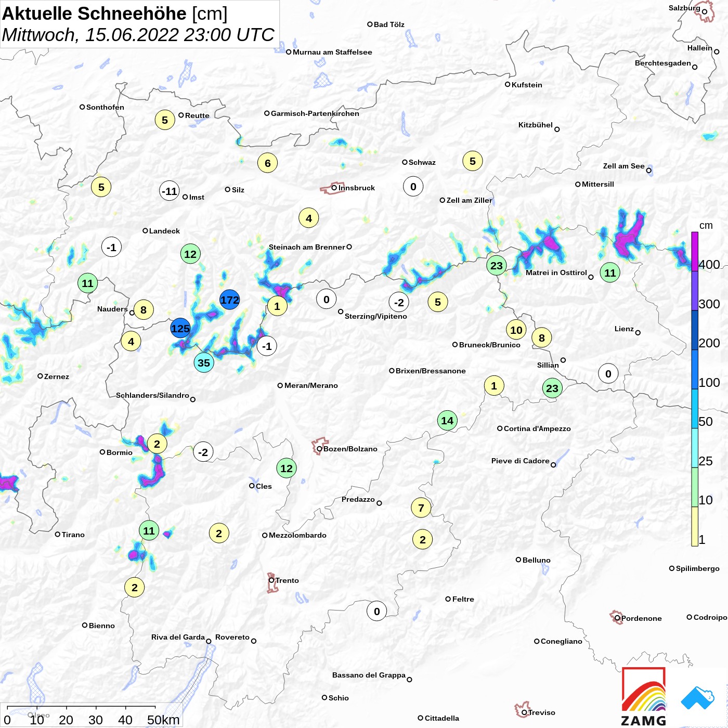728x728 pixels.
Task: Click the 11 marker right of Matrei in Osttirol
Action: click(x=610, y=272)
